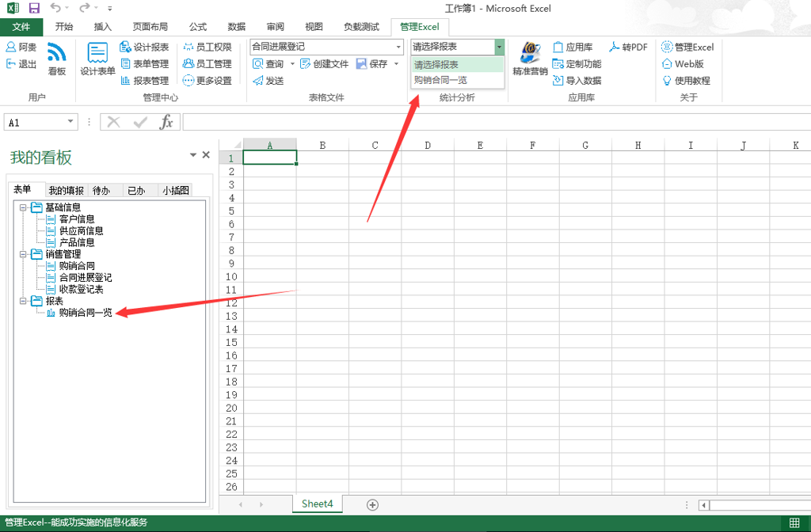This screenshot has height=532, width=811.
Task: Click 创建文件 to create a file
Action: coord(325,63)
